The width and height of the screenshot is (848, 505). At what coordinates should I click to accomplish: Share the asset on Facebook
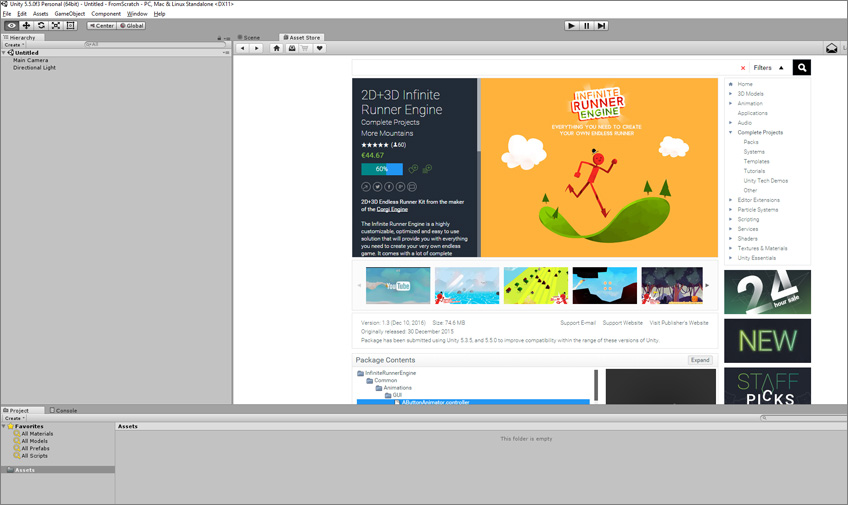tap(389, 187)
